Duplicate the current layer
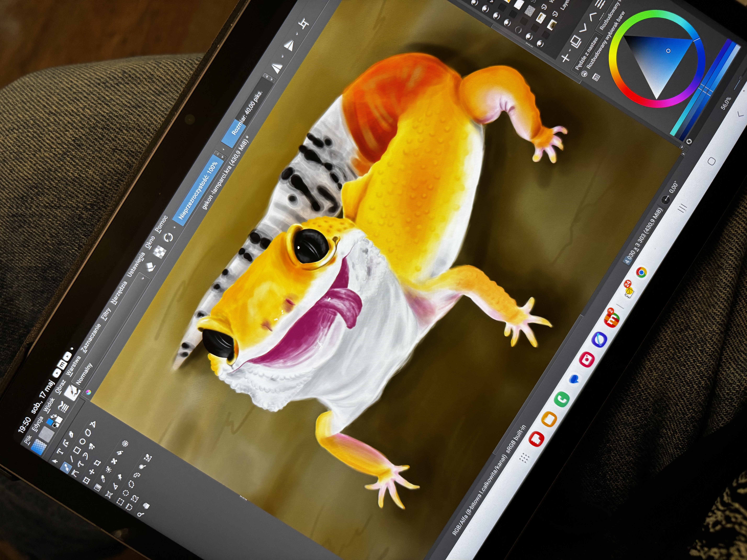747x560 pixels. click(576, 42)
